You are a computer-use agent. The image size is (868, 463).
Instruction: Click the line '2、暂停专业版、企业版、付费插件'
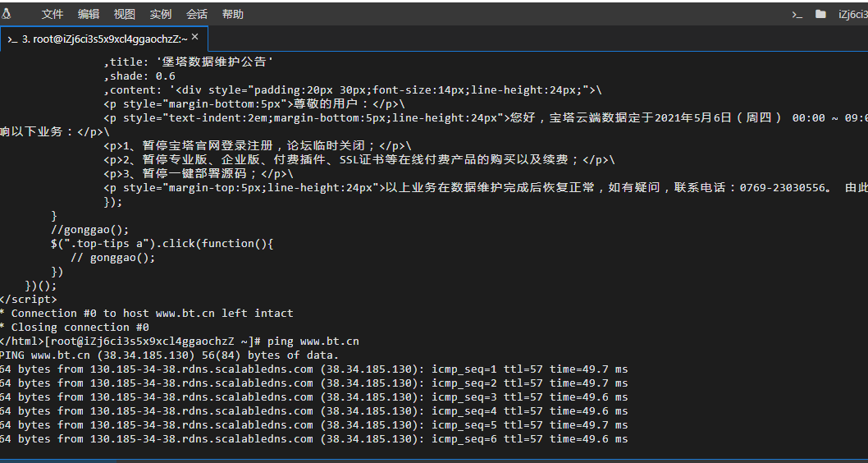pyautogui.click(x=359, y=159)
